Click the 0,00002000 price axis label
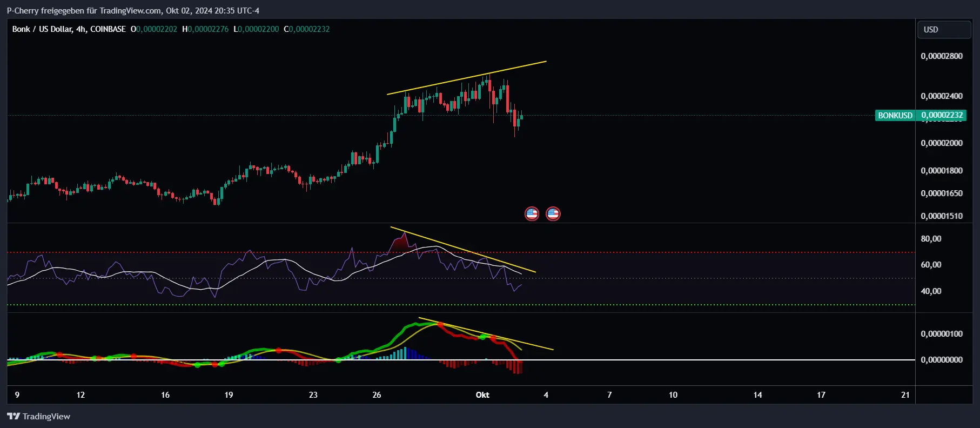Viewport: 980px width, 428px height. point(942,143)
